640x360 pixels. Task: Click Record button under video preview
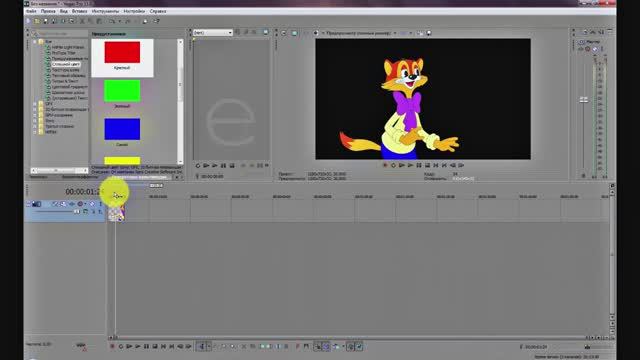[x=384, y=165]
